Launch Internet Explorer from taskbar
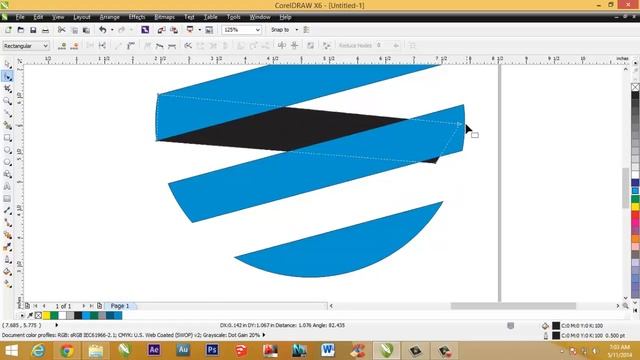 [x=38, y=351]
